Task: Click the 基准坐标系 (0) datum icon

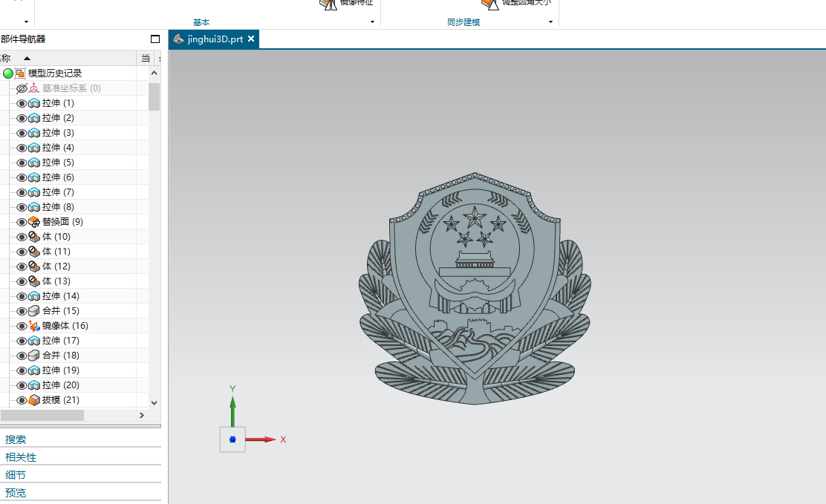Action: pos(34,88)
